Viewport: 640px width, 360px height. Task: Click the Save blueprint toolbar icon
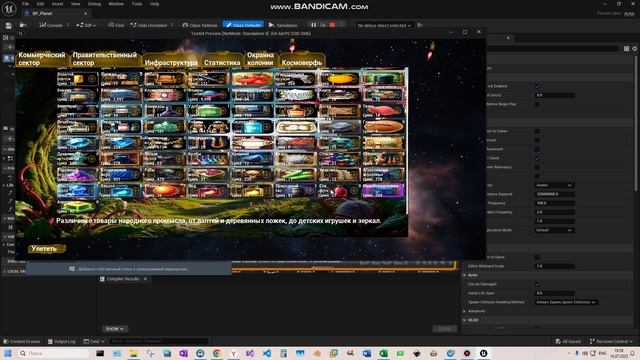coord(9,25)
